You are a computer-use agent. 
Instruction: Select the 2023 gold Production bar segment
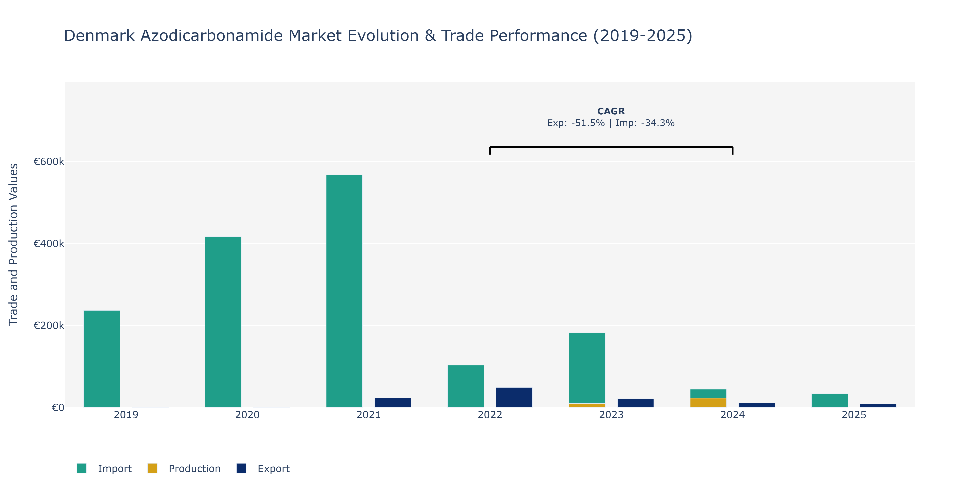(587, 405)
